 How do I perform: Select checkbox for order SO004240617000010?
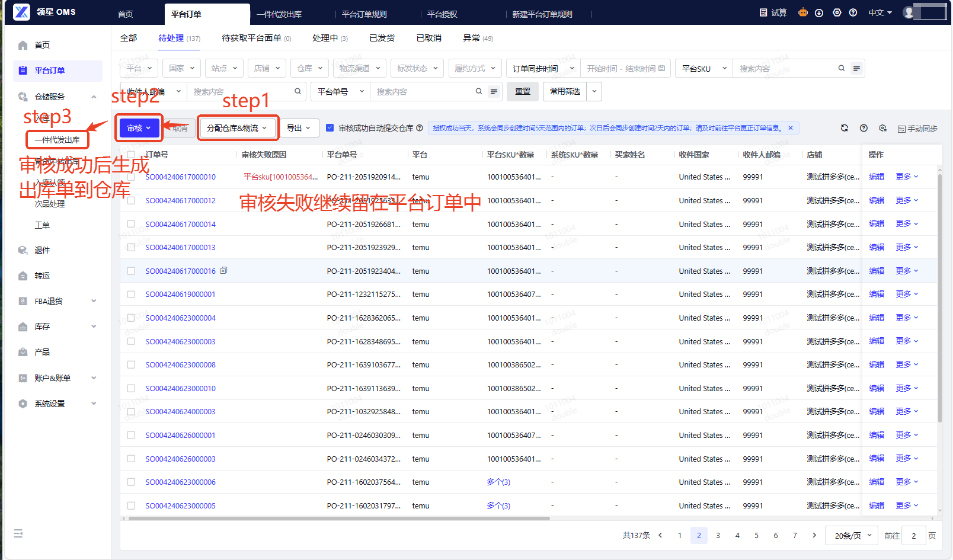click(x=132, y=177)
